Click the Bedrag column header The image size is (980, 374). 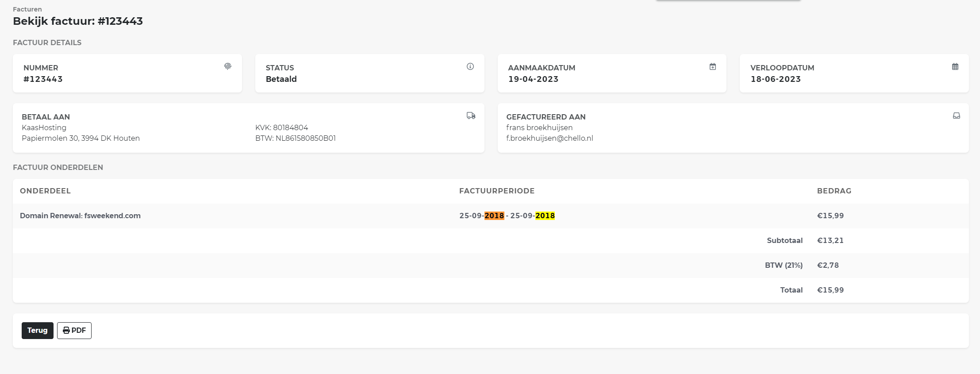click(x=834, y=191)
